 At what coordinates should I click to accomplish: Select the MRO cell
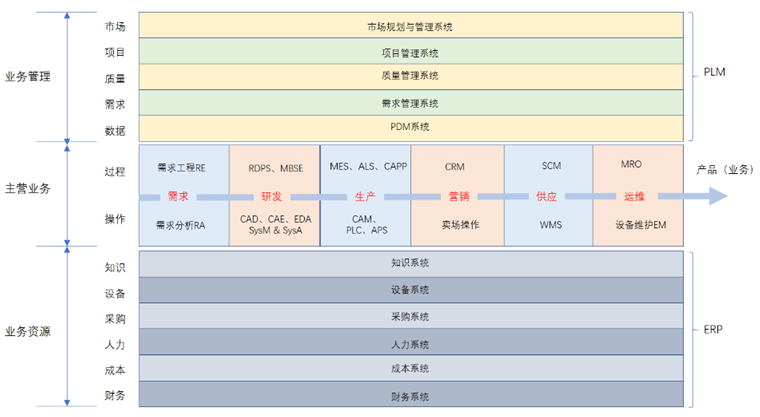(x=631, y=164)
